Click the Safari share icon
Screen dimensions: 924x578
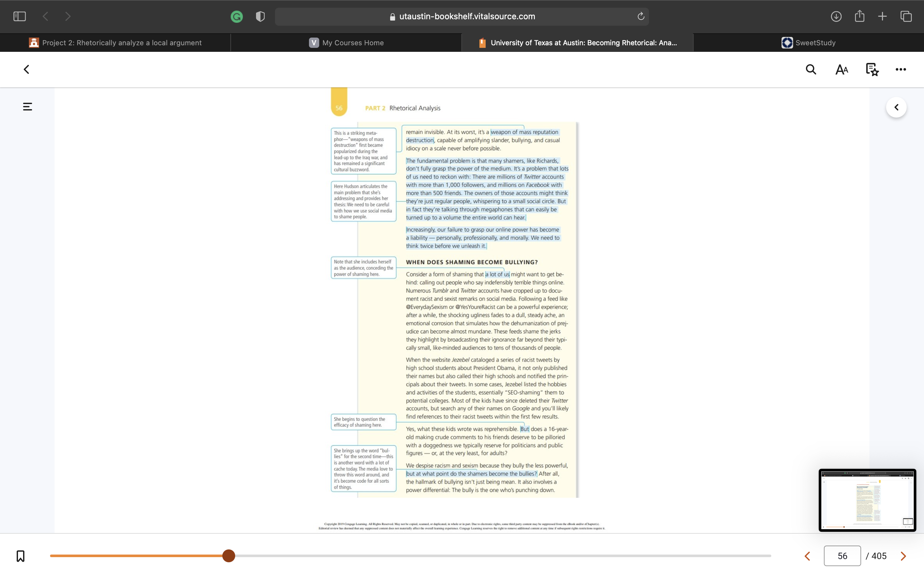pos(860,16)
